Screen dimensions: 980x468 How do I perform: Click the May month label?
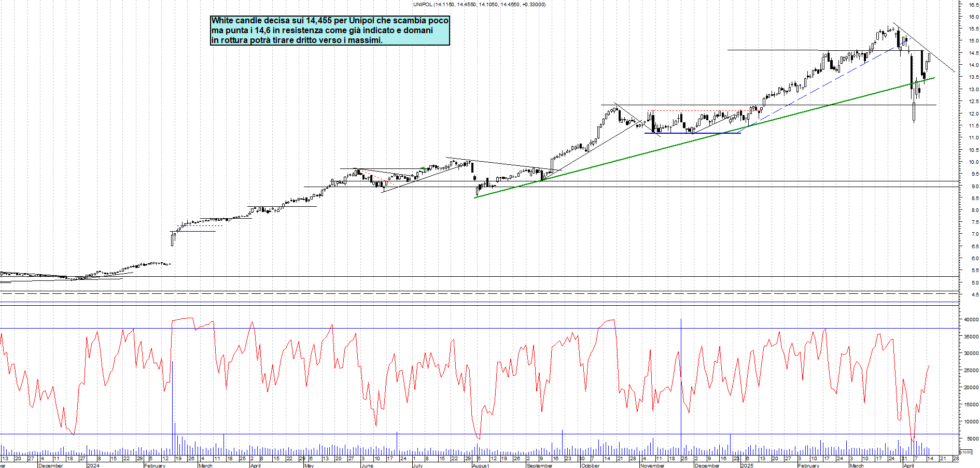pyautogui.click(x=310, y=465)
